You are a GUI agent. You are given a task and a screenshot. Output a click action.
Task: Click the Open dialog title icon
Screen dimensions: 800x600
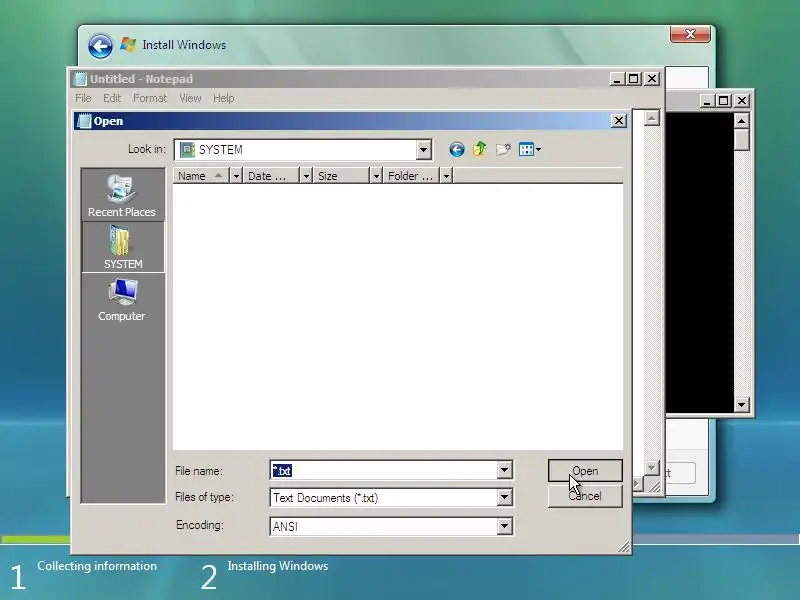84,121
